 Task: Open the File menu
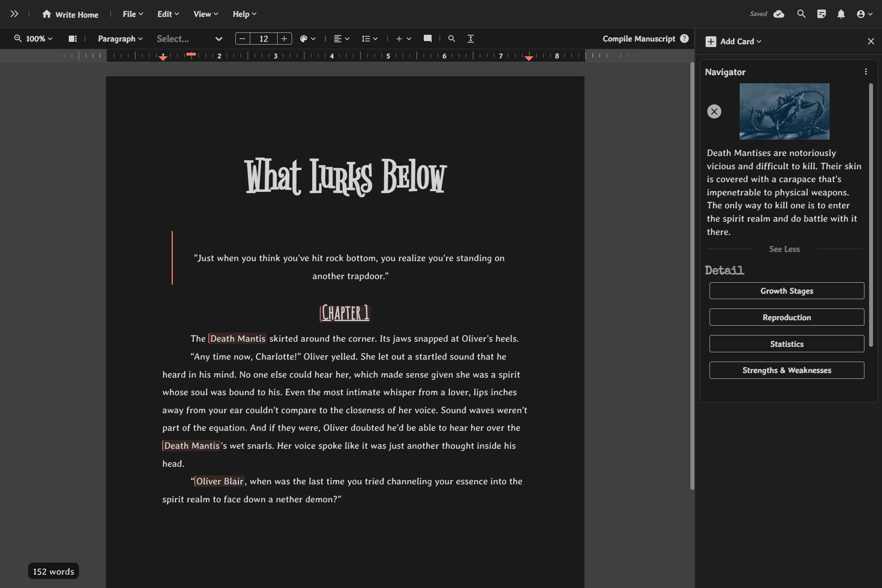[133, 14]
